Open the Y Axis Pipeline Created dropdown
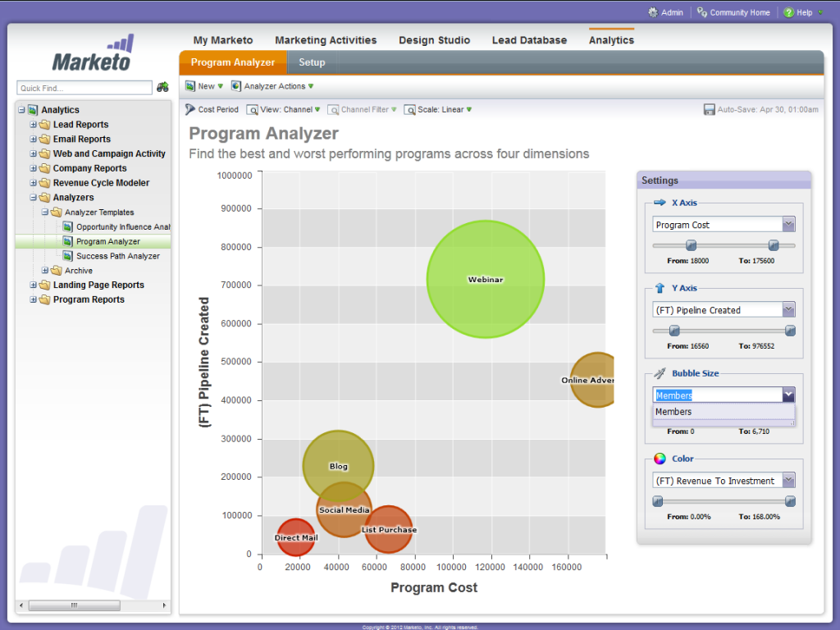The width and height of the screenshot is (840, 630). [788, 309]
